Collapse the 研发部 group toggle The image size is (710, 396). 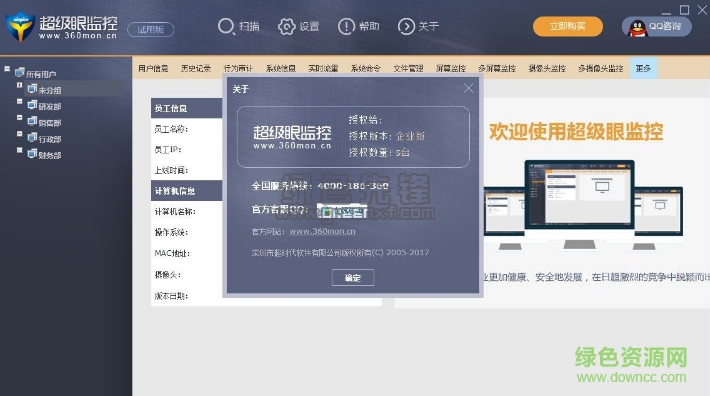(x=19, y=101)
